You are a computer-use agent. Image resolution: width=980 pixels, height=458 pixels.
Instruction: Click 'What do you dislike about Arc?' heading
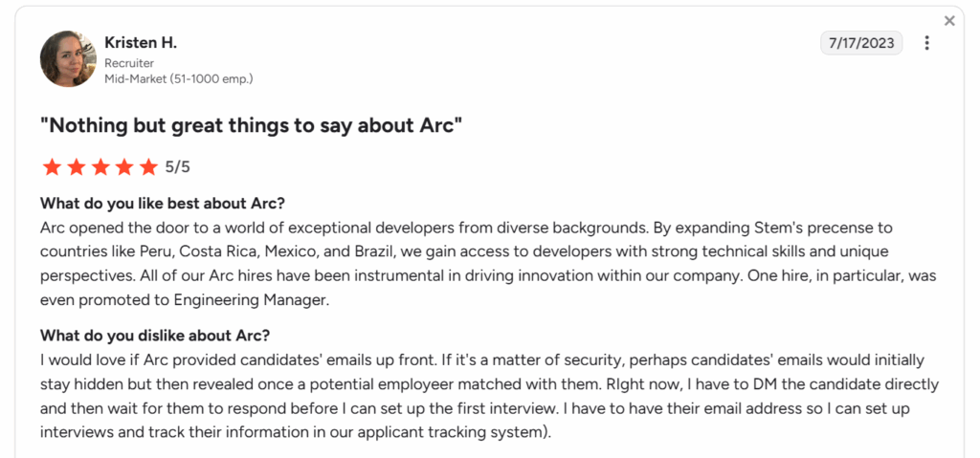155,335
